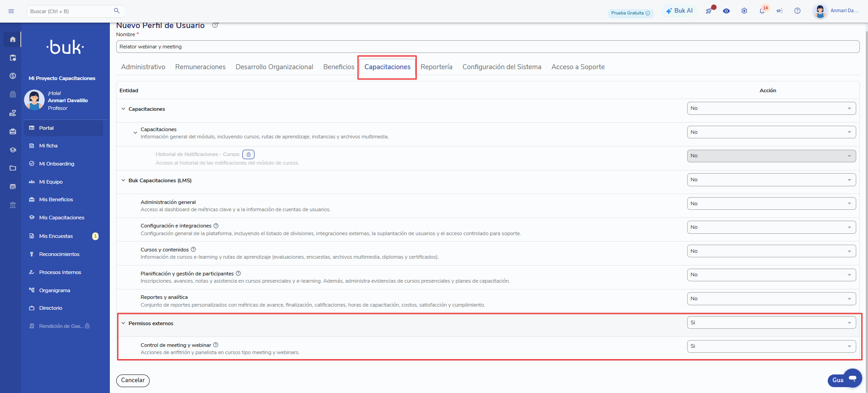
Task: Click the dollar coin icon in rail
Action: [x=13, y=76]
